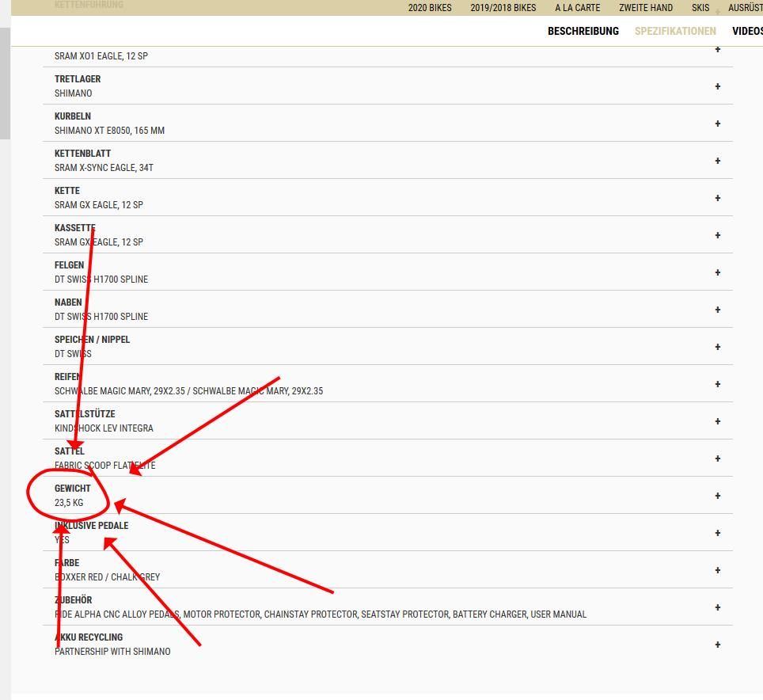Image resolution: width=763 pixels, height=700 pixels.
Task: Expand the Sattel row plus icon
Action: tap(717, 458)
